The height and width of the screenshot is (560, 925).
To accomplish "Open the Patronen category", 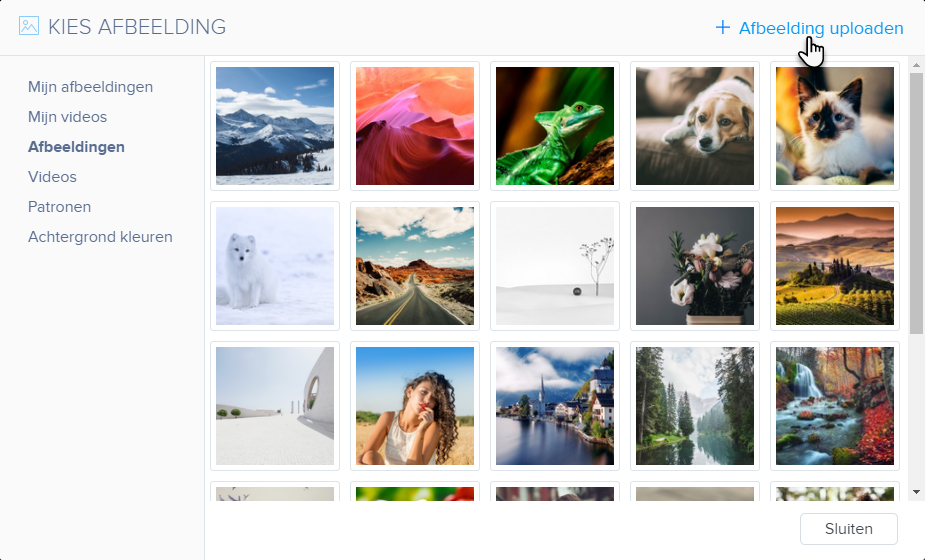I will pos(59,207).
